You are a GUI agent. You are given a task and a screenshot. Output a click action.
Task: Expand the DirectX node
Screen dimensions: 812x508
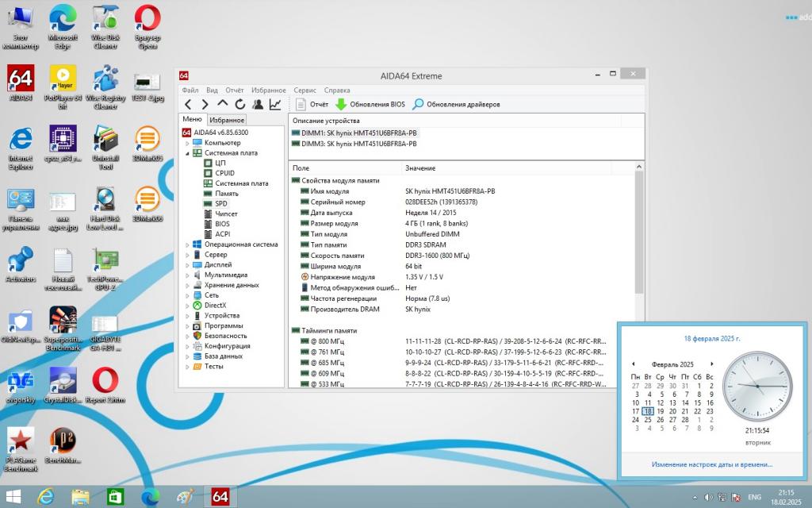(187, 306)
